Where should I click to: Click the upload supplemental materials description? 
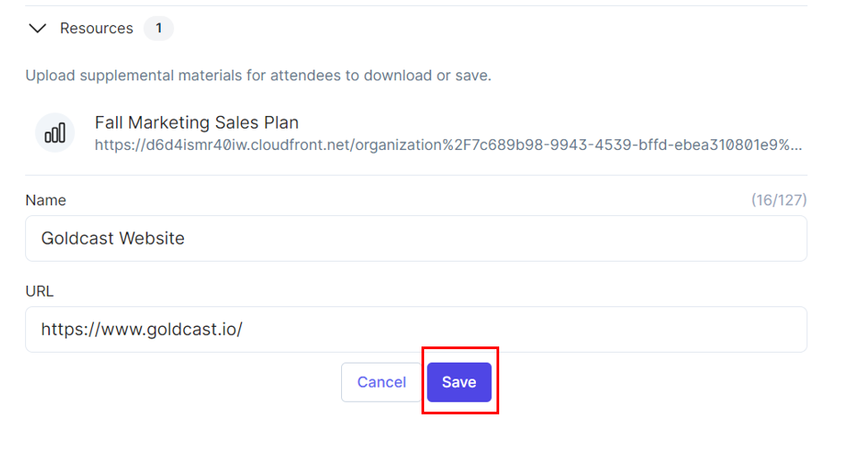[258, 75]
